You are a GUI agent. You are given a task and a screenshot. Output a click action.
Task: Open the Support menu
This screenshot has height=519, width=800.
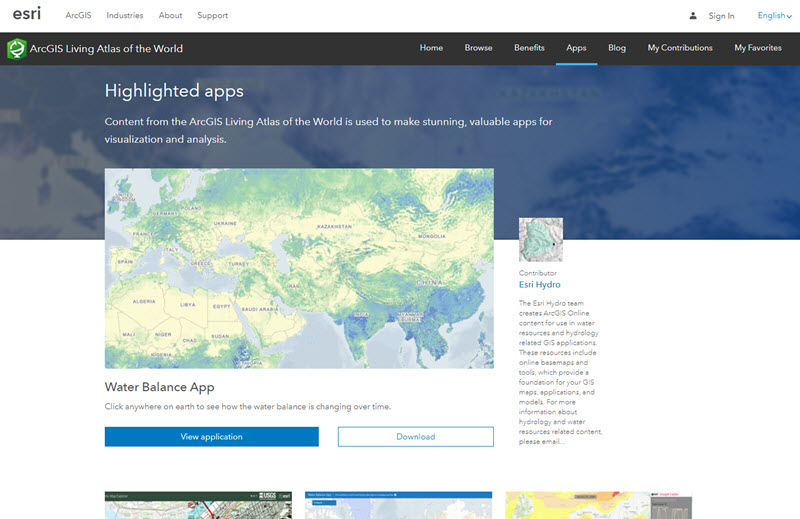tap(212, 15)
